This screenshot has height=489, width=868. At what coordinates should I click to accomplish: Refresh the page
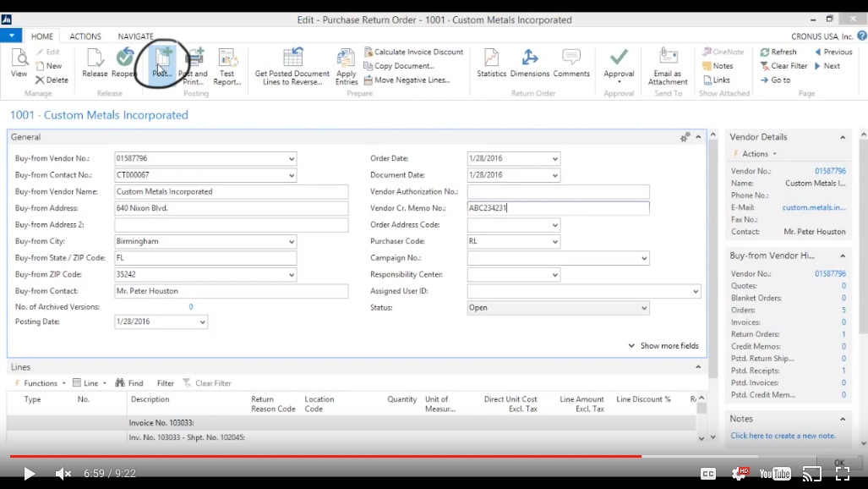coord(778,52)
